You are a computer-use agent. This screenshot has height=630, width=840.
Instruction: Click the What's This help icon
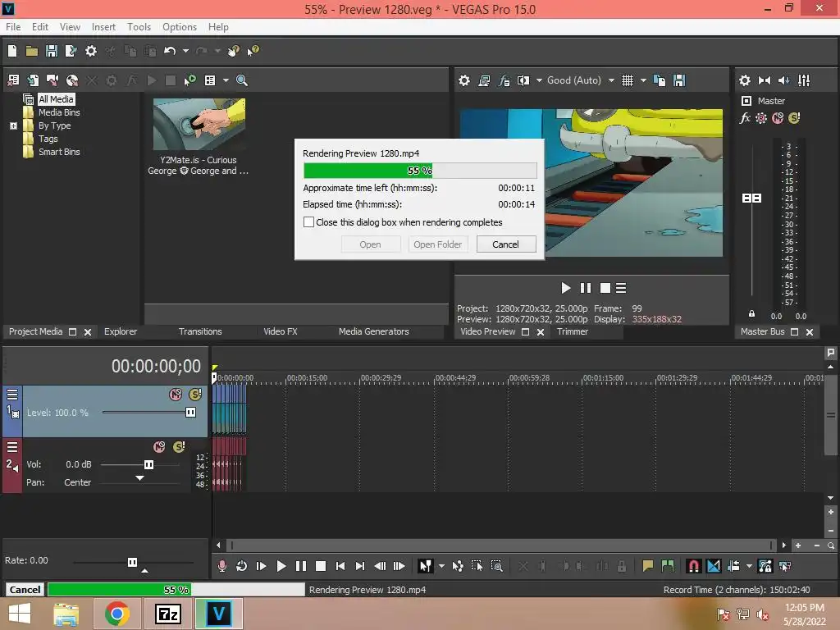coord(253,51)
